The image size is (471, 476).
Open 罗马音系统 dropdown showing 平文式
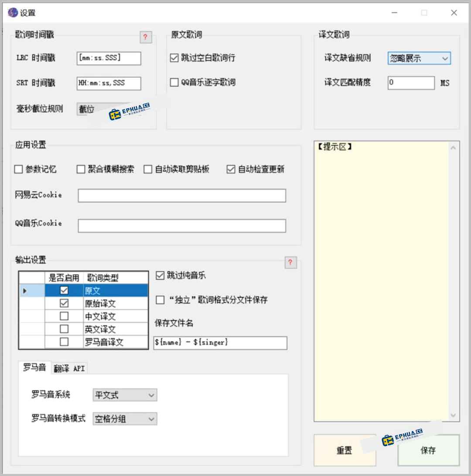pos(125,395)
